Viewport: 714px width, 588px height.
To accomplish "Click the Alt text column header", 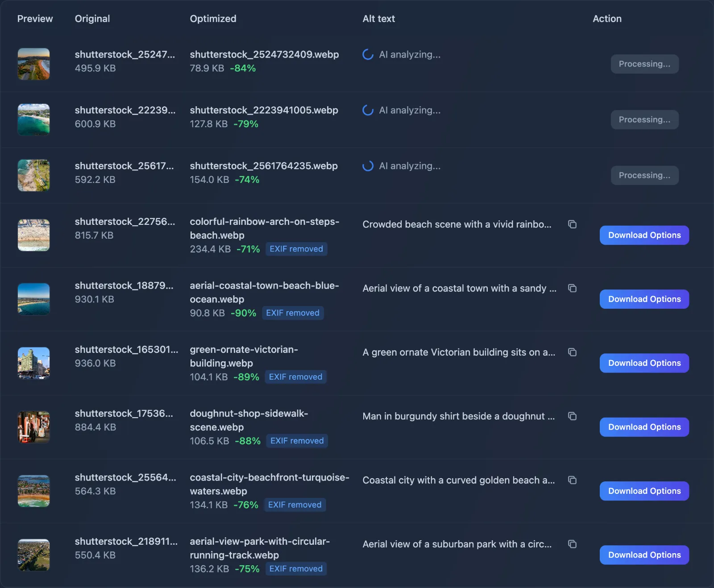I will (378, 19).
